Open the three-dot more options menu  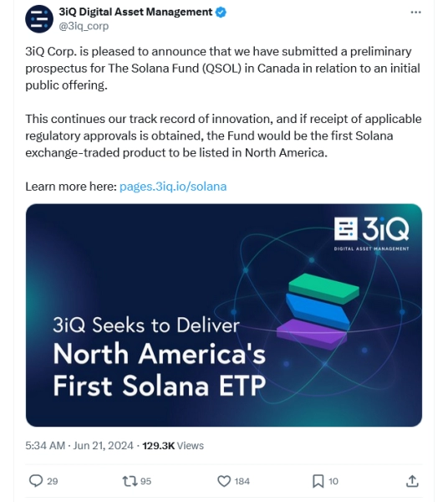point(415,13)
